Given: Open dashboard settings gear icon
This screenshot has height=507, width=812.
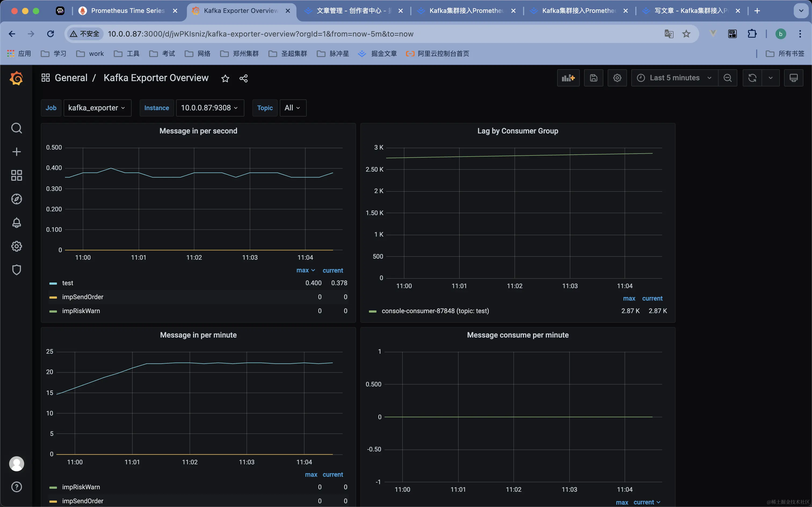Looking at the screenshot, I should [x=617, y=78].
